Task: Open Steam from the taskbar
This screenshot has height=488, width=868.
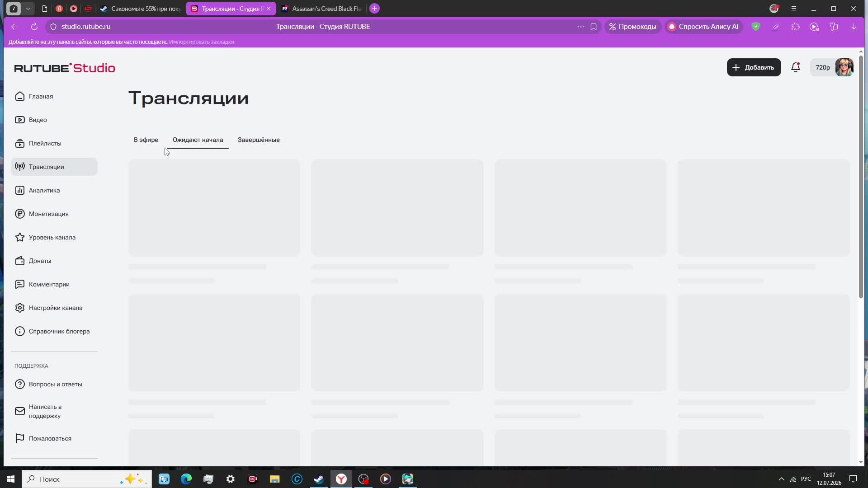Action: (x=319, y=479)
